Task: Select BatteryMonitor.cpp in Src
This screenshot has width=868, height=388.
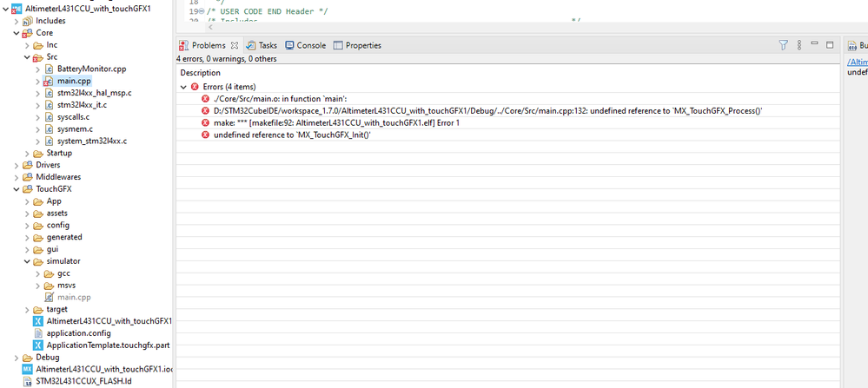Action: (x=92, y=69)
